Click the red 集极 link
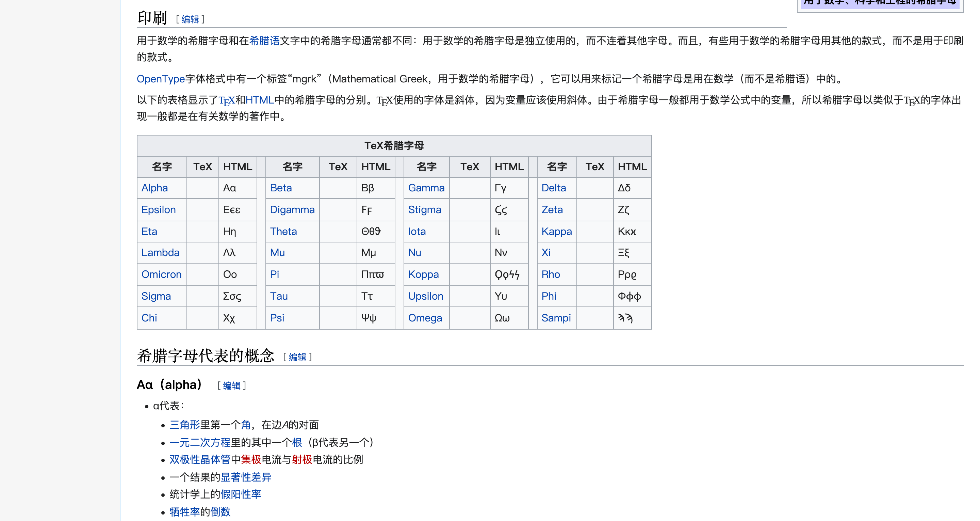The height and width of the screenshot is (521, 980). coord(251,460)
